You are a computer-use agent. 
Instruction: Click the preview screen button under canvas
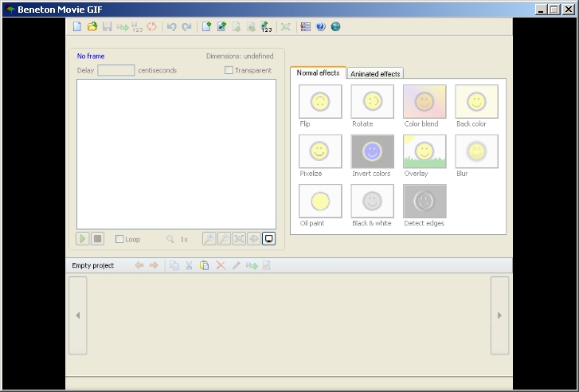coord(268,238)
